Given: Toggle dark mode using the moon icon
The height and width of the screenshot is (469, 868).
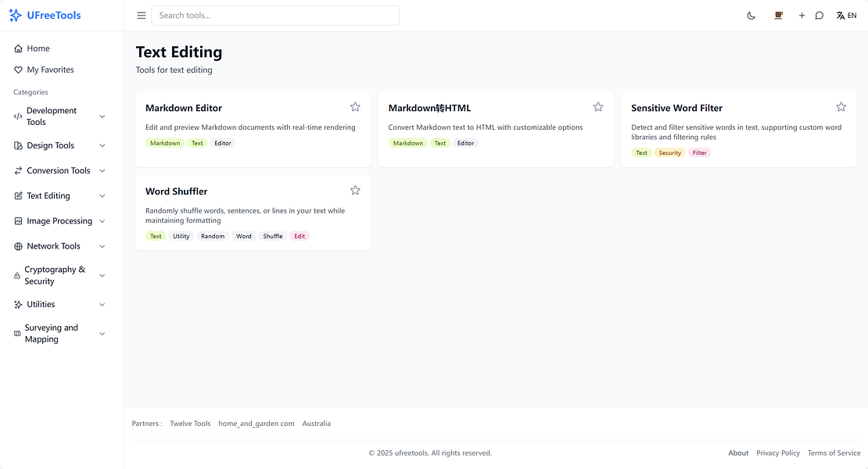Looking at the screenshot, I should coord(751,15).
